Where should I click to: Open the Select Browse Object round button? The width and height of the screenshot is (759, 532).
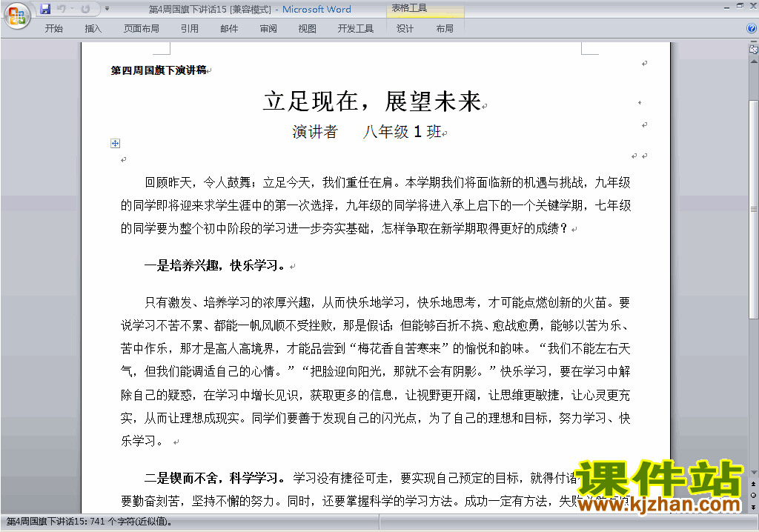point(754,495)
